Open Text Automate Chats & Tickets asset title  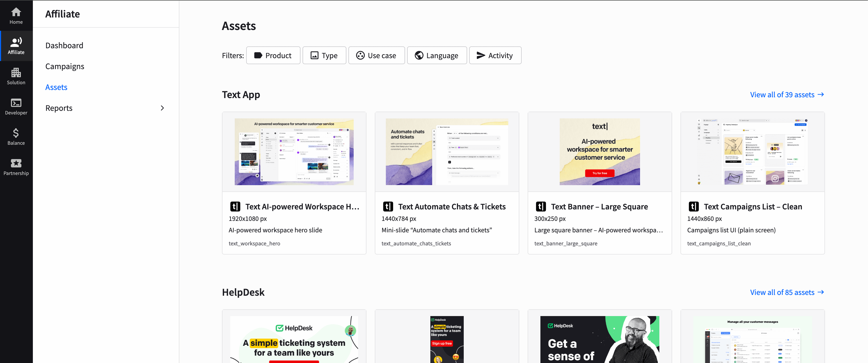pos(452,206)
